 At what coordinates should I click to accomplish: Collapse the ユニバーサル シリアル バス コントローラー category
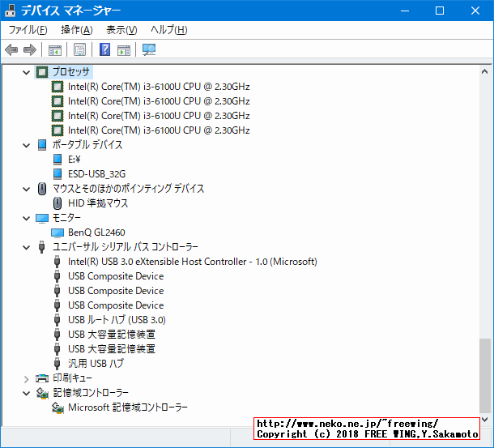(27, 248)
